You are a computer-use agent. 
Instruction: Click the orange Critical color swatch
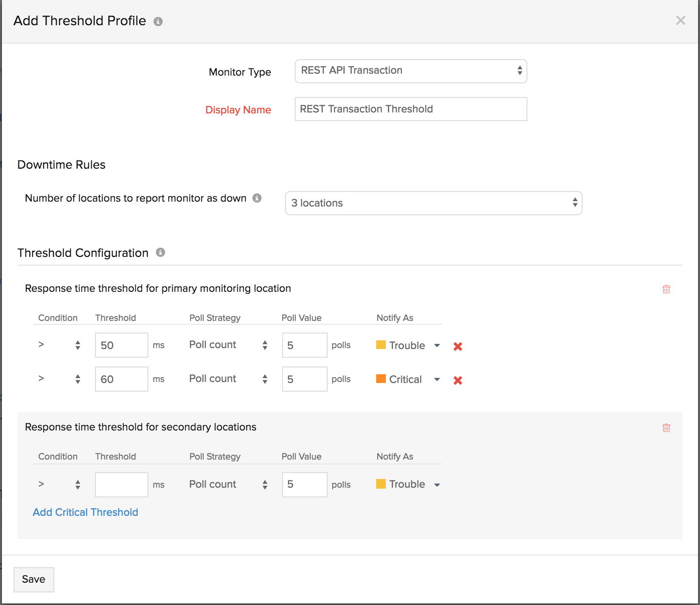[381, 379]
